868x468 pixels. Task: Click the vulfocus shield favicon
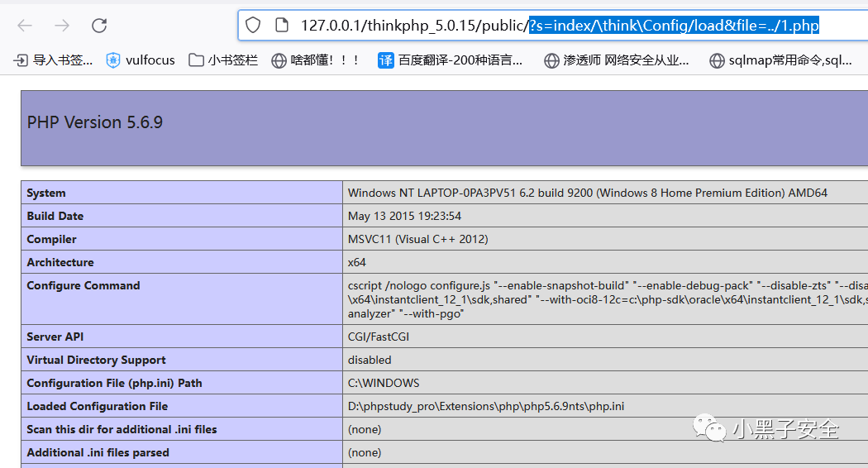[113, 60]
